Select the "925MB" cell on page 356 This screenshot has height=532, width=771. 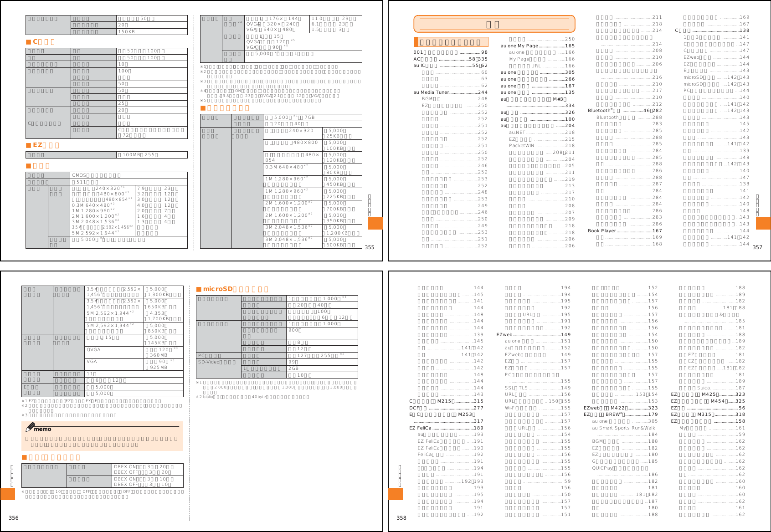tap(164, 364)
